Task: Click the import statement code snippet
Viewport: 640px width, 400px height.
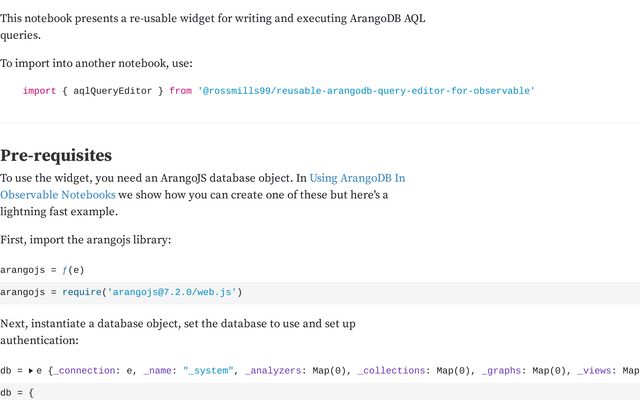Action: tap(279, 91)
